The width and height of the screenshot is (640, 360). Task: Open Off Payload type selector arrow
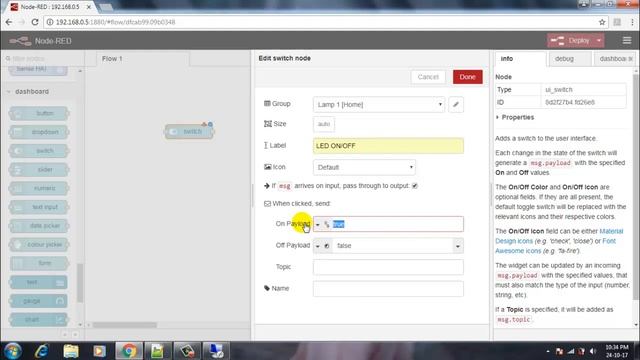pyautogui.click(x=318, y=246)
